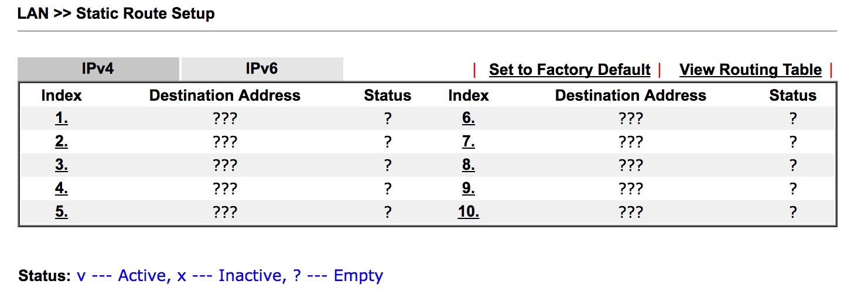Open static route index 5
The height and width of the screenshot is (301, 868).
61,212
